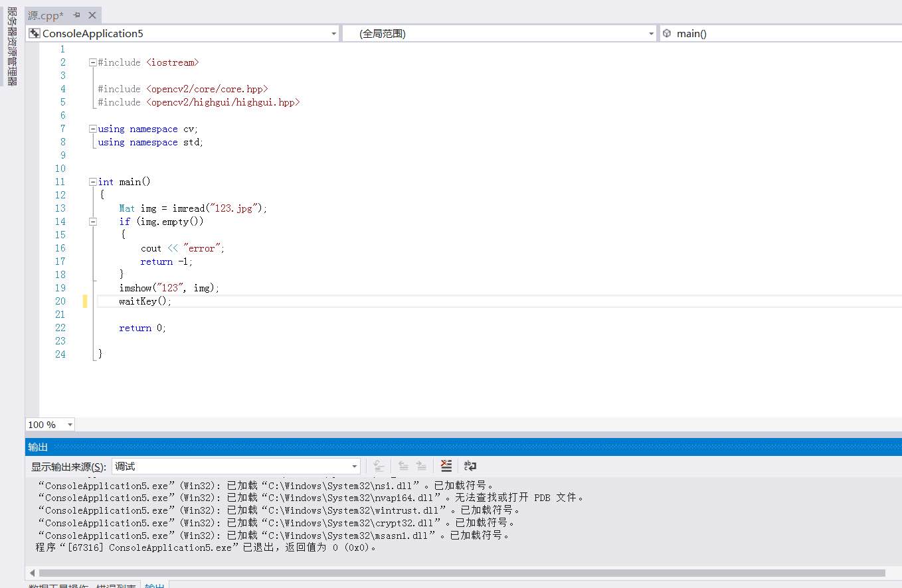Open the 100 % zoom level dropdown

tap(70, 425)
